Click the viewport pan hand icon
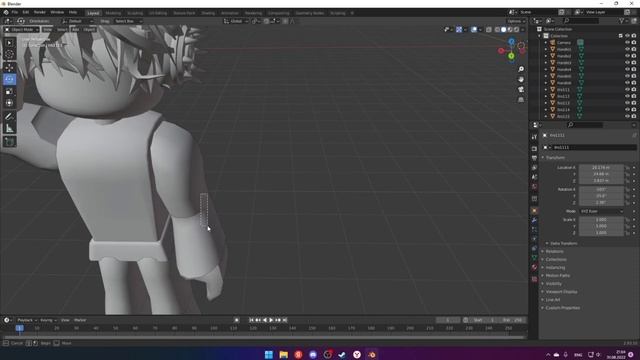 coord(521,79)
